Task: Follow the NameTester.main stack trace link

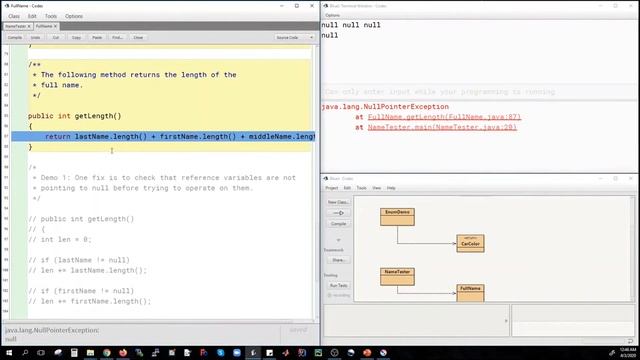Action: point(442,127)
